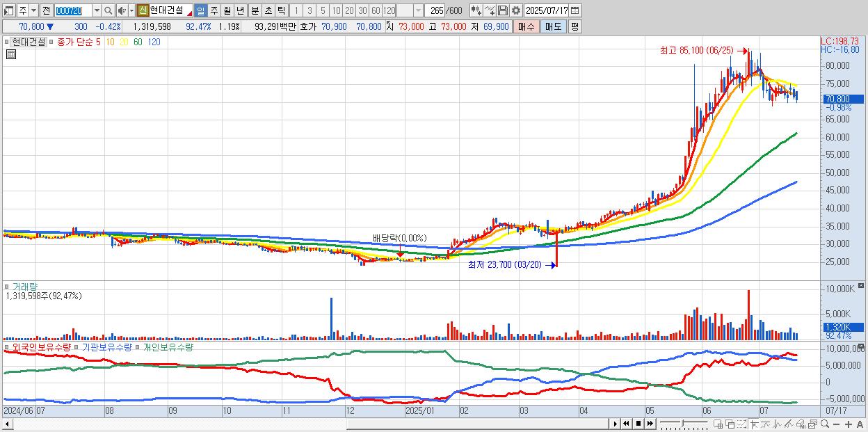Screen dimensions: 868x432
Task: Click the pencil draw tool icon
Action: tap(789, 424)
